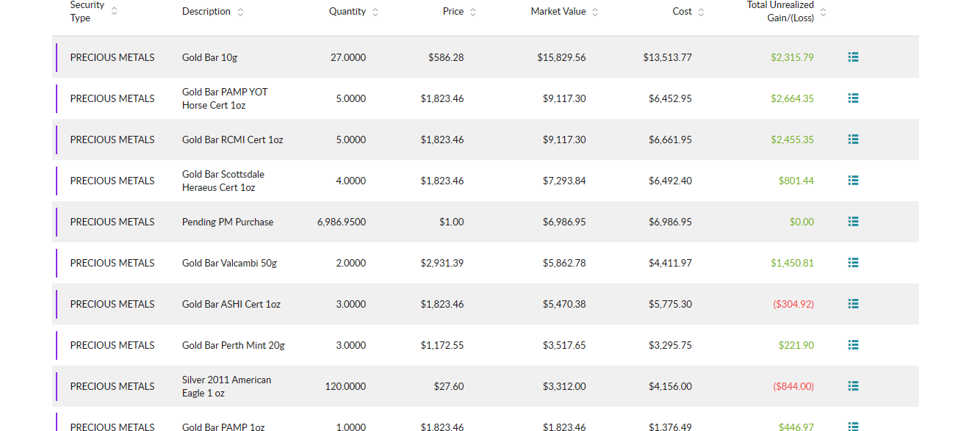
Task: Sort by Total Unrealized Gain/(Loss) arrows
Action: pyautogui.click(x=823, y=12)
